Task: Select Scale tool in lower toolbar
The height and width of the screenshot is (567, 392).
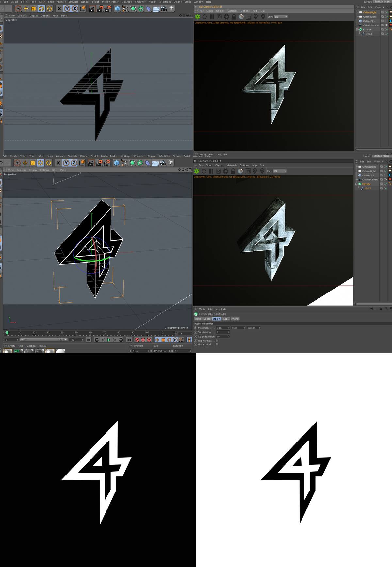Action: point(33,163)
